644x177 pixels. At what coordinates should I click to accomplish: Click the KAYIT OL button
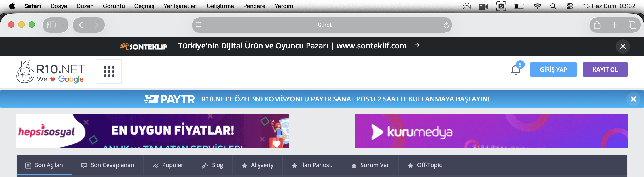click(605, 70)
